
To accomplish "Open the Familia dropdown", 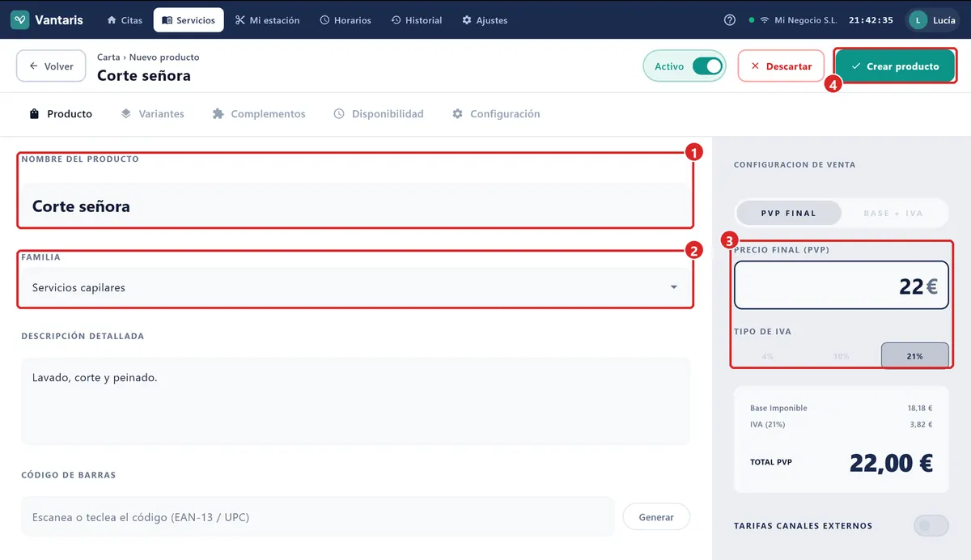I will (355, 287).
